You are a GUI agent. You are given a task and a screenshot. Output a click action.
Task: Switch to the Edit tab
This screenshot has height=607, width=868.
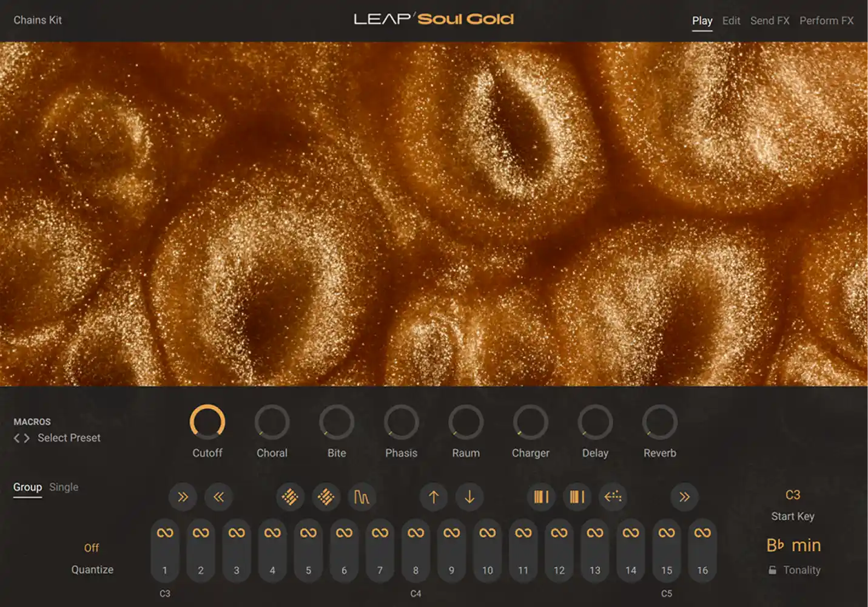(x=730, y=20)
